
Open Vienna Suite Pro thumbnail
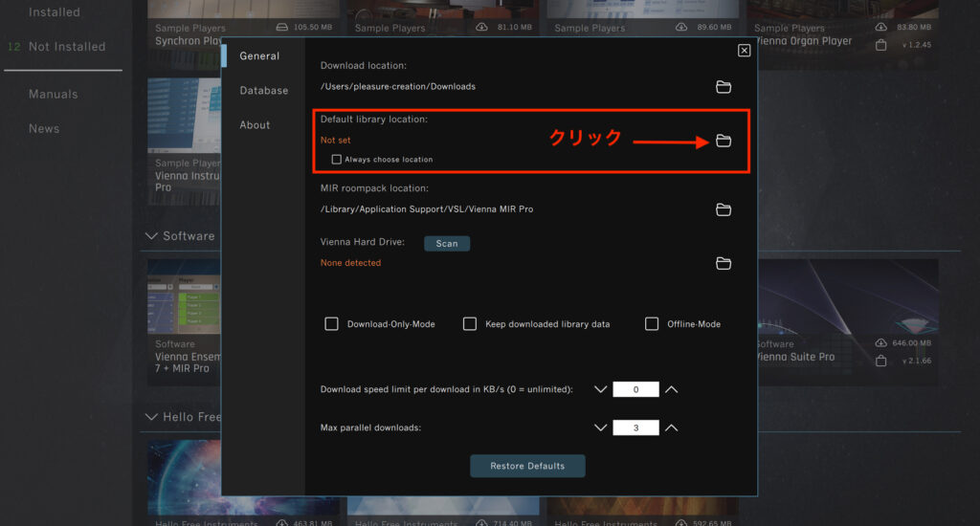[848, 296]
